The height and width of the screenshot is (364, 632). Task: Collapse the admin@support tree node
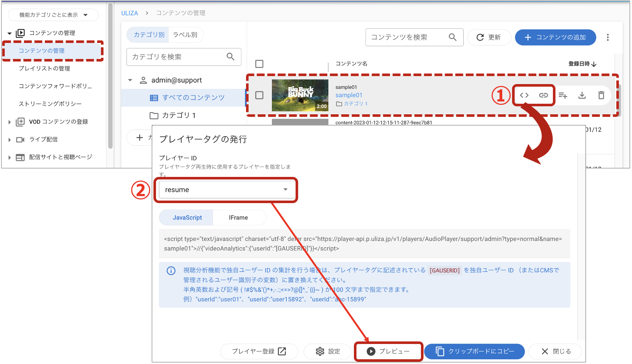130,80
